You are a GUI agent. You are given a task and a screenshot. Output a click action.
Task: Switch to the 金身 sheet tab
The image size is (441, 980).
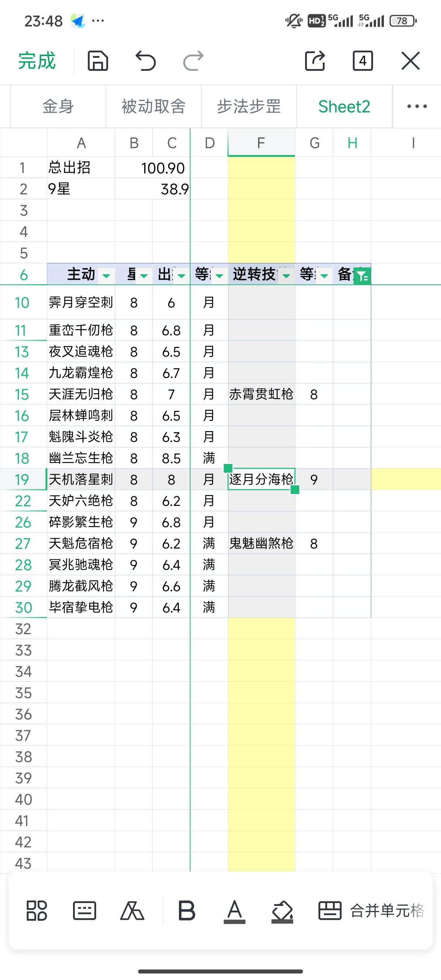[x=58, y=106]
